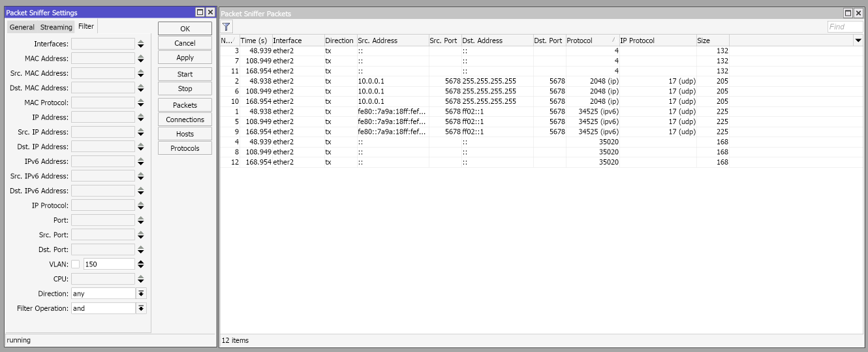Open the Packets list button

tap(185, 105)
